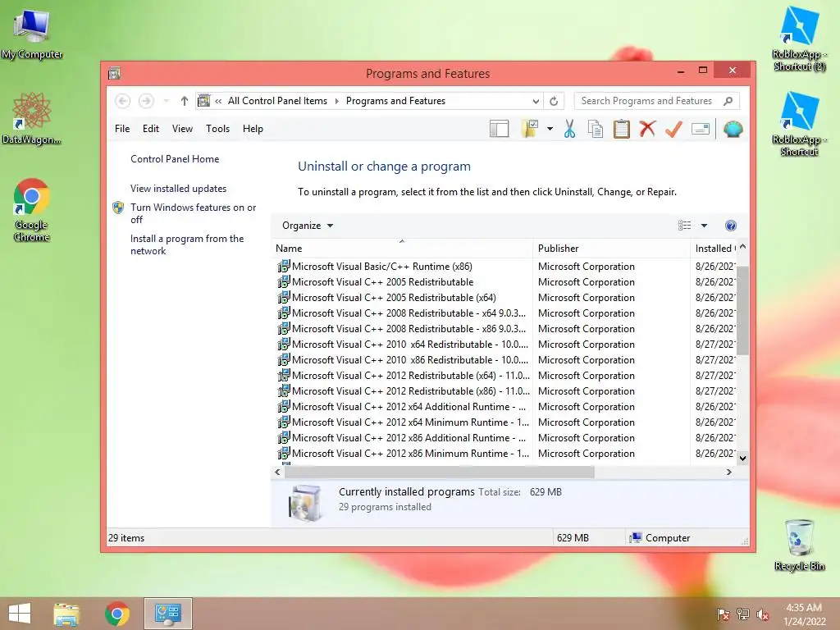Open the View menu

182,129
